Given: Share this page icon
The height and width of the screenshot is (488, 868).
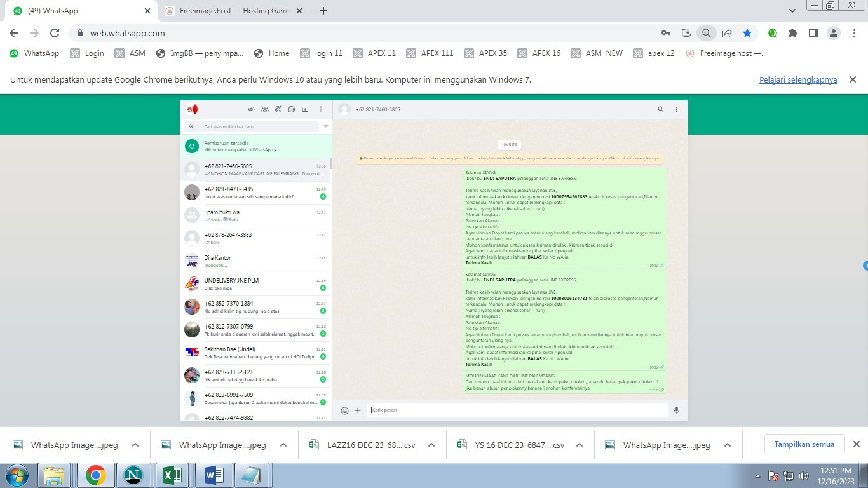Looking at the screenshot, I should click(727, 33).
